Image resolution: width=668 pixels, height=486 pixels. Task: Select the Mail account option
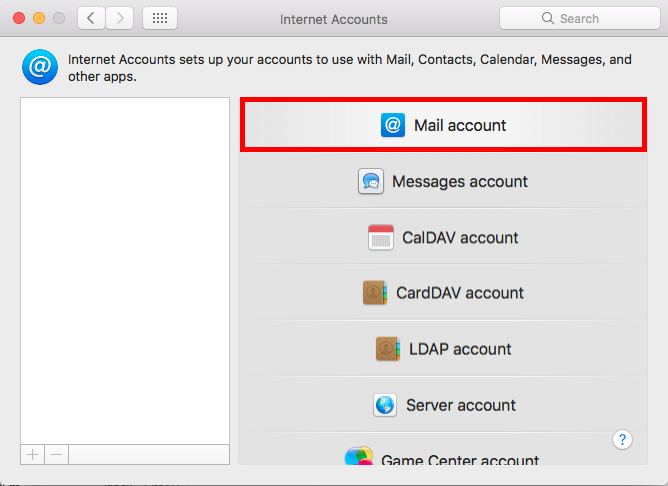(459, 126)
